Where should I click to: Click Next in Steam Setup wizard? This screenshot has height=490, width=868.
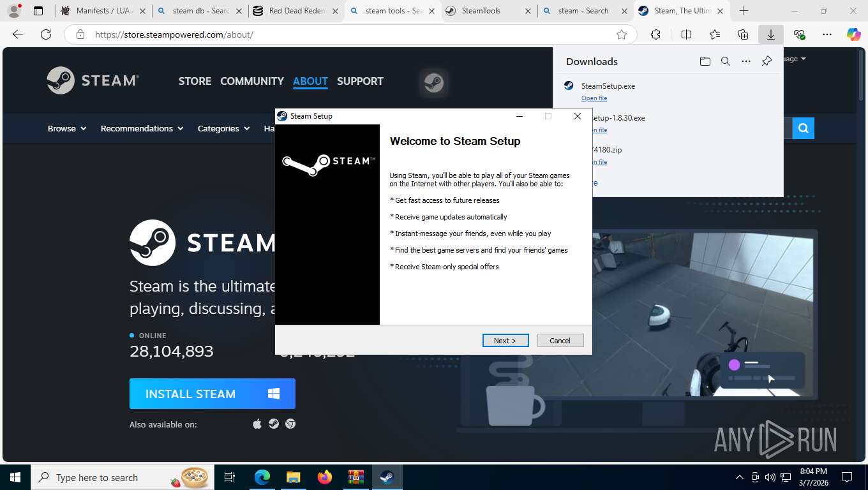point(505,340)
